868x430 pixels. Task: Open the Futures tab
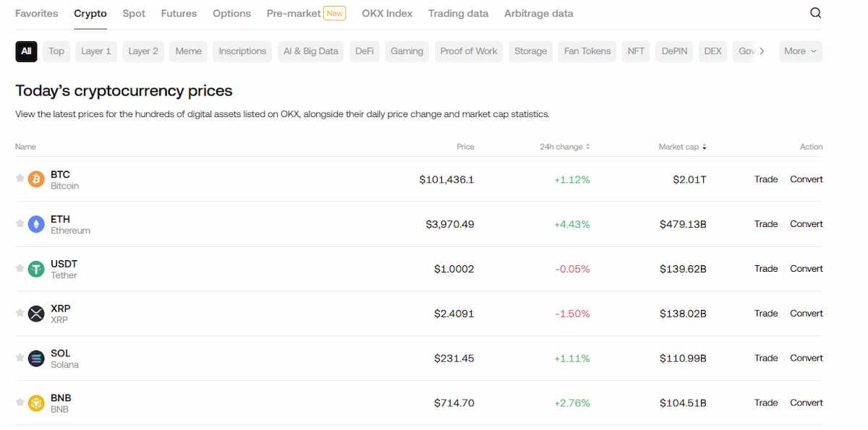tap(179, 13)
